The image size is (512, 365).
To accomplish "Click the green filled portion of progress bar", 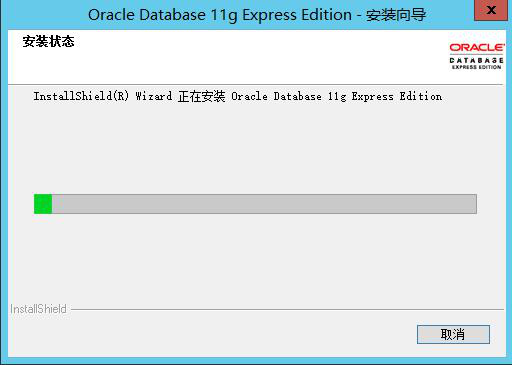I will tap(43, 204).
